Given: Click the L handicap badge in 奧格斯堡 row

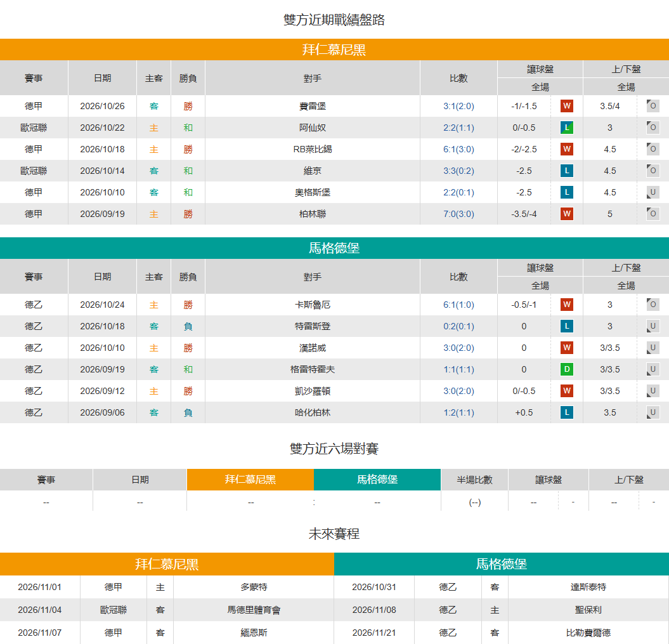Looking at the screenshot, I should (x=567, y=192).
